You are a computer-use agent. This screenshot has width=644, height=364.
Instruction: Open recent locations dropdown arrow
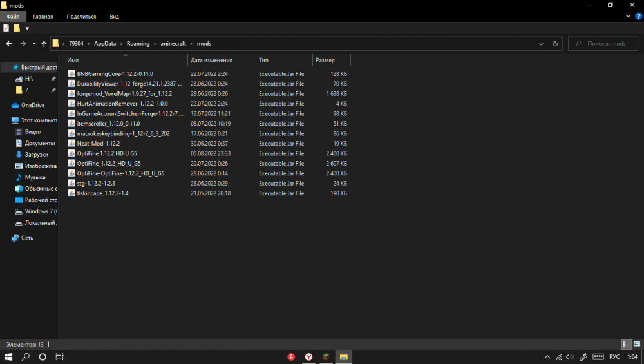(x=34, y=44)
